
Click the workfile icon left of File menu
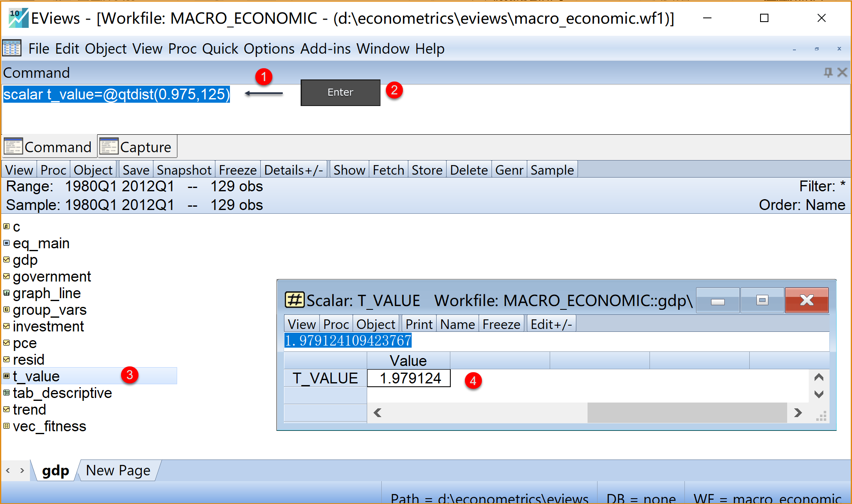tap(12, 49)
